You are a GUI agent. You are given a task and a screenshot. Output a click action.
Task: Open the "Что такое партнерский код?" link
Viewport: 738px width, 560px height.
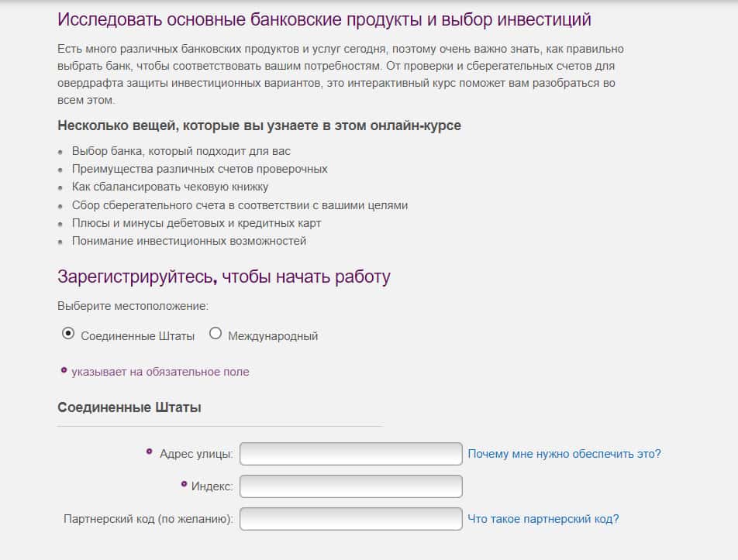pyautogui.click(x=543, y=519)
